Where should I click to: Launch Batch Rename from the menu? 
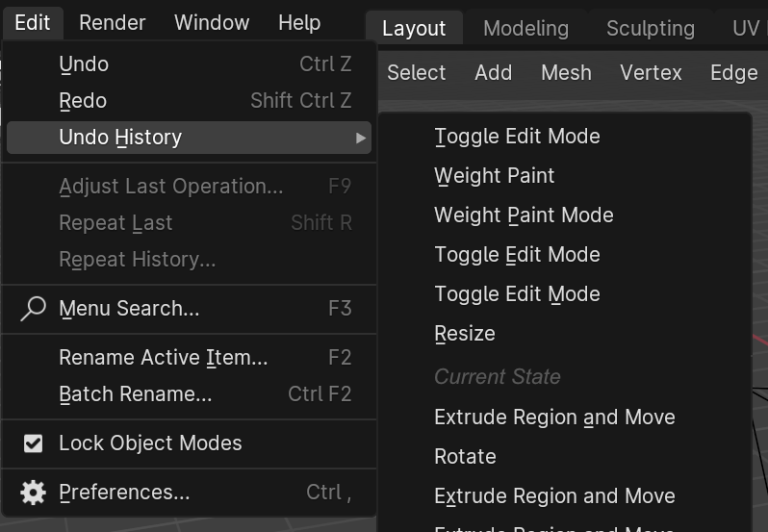pos(135,394)
